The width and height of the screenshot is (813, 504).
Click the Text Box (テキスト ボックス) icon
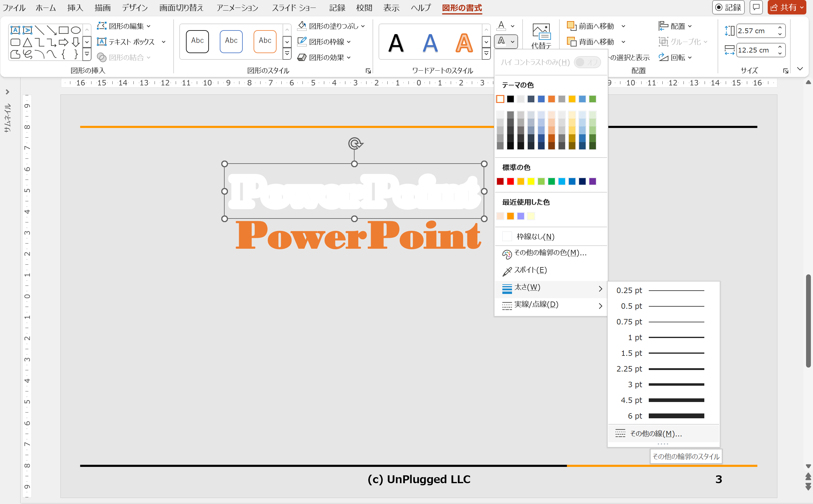pyautogui.click(x=102, y=42)
